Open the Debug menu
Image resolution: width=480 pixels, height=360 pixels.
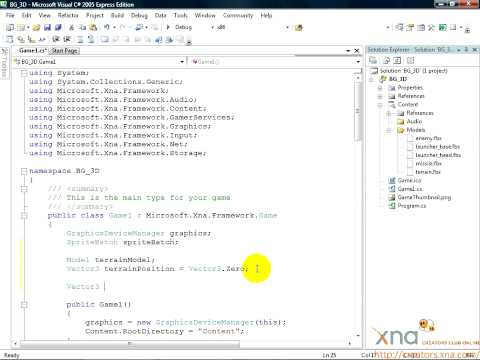(x=139, y=15)
